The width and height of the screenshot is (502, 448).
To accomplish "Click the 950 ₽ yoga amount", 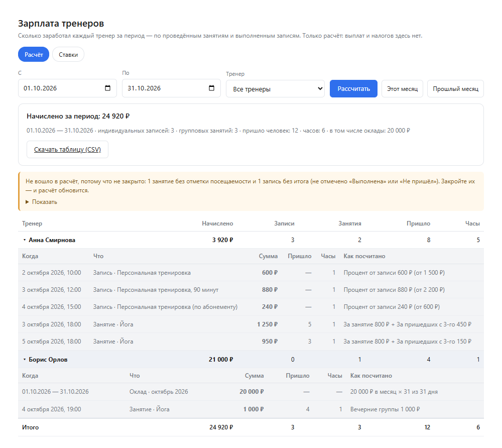I will pos(270,342).
